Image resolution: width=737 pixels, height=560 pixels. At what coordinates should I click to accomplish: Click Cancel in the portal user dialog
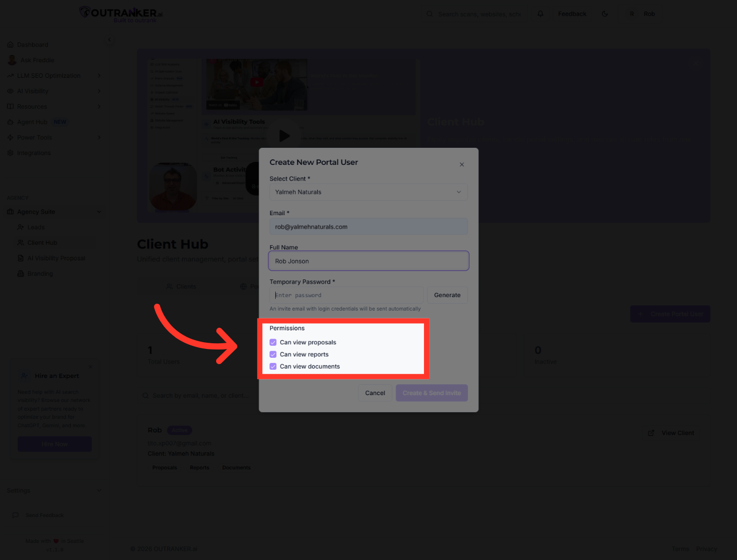pyautogui.click(x=375, y=393)
